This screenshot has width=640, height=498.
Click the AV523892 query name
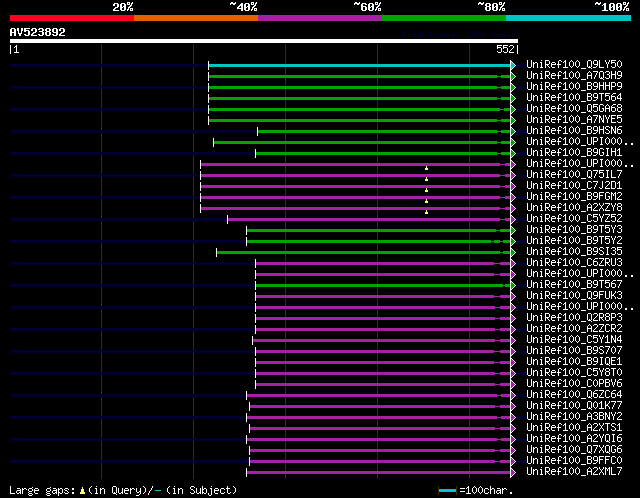(38, 32)
